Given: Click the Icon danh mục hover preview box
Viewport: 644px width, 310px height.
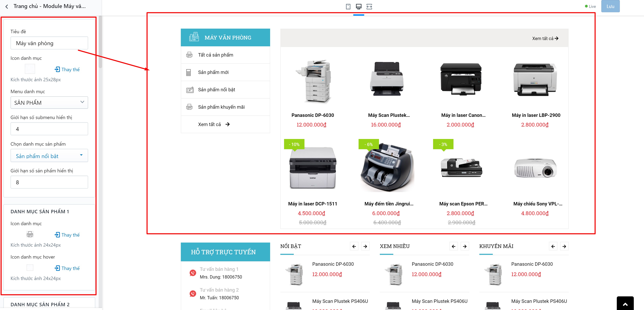Looking at the screenshot, I should [x=30, y=268].
